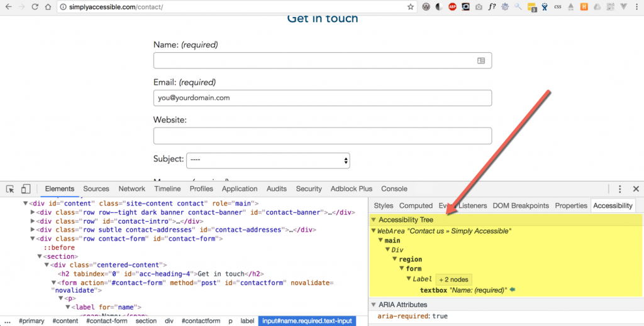Switch to the Audits tab
644x326 pixels.
tap(277, 188)
